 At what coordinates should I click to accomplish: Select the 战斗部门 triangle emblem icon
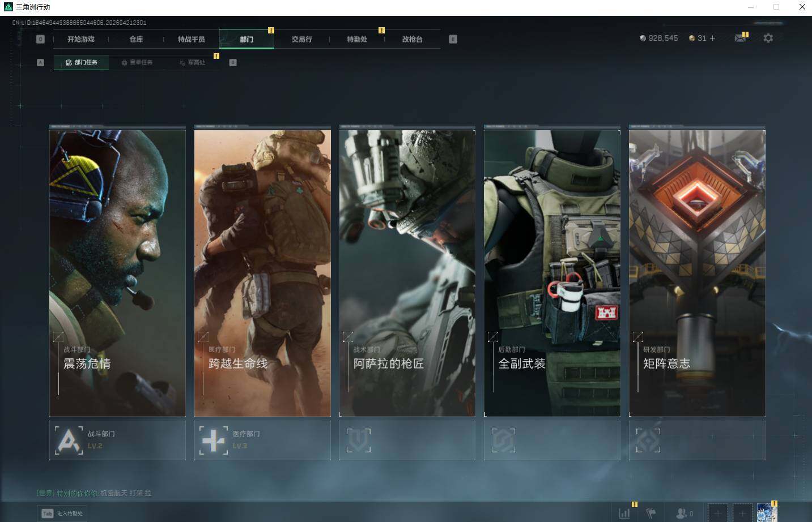[69, 440]
